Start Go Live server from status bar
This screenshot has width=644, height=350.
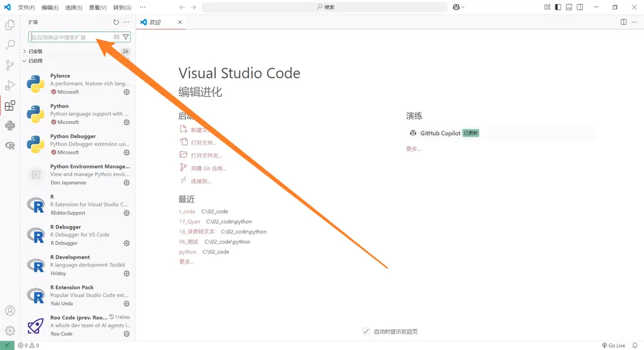coord(614,345)
